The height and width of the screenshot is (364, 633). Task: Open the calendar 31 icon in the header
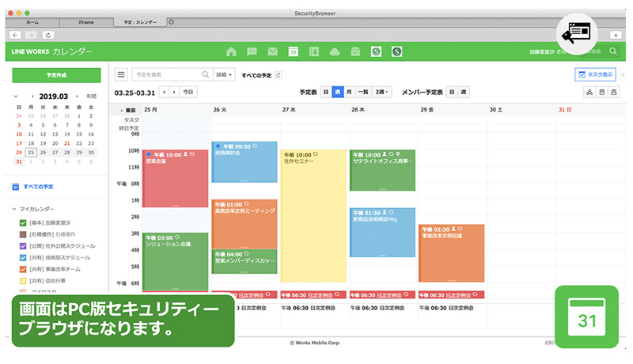coord(294,51)
